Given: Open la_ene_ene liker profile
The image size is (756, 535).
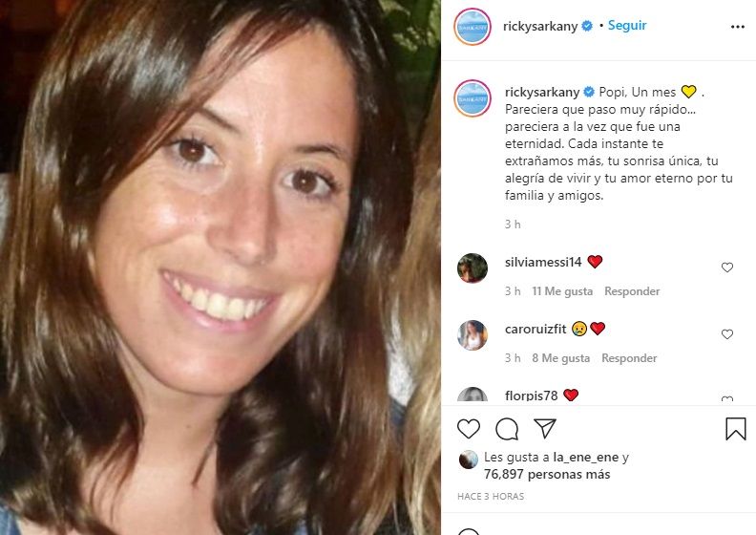Looking at the screenshot, I should (x=585, y=458).
